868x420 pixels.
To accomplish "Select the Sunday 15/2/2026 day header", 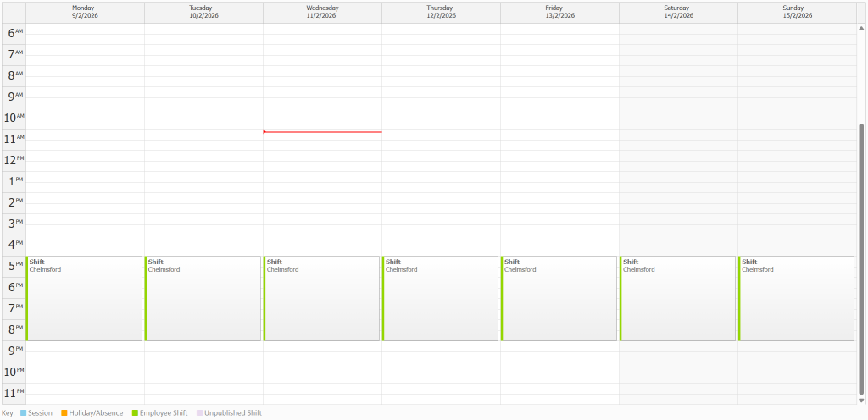I will click(797, 12).
